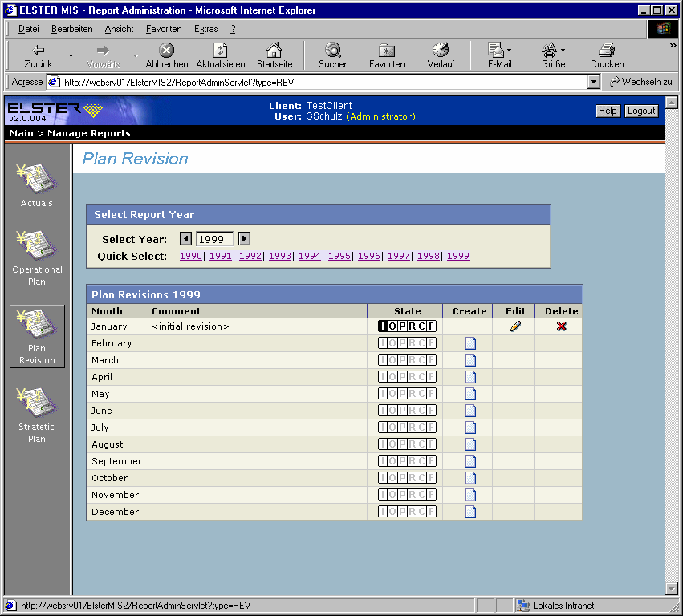Step to the previous report year

[185, 239]
